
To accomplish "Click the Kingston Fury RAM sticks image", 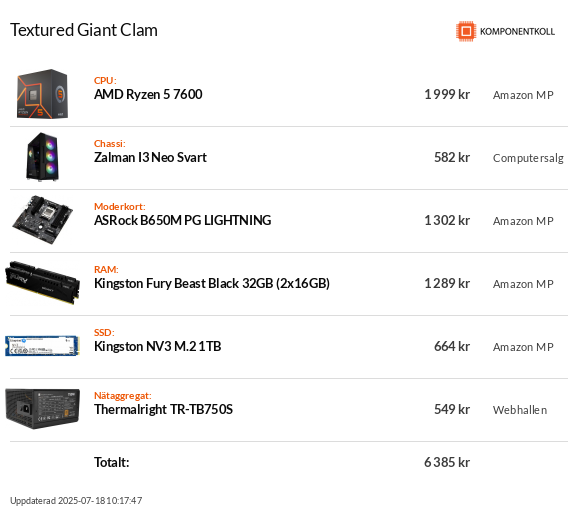I will tap(43, 283).
